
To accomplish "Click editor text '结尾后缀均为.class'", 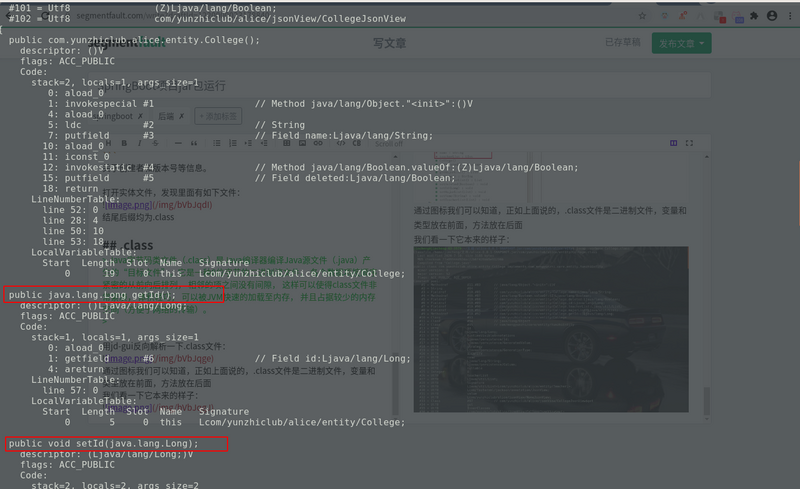I will pos(138,217).
